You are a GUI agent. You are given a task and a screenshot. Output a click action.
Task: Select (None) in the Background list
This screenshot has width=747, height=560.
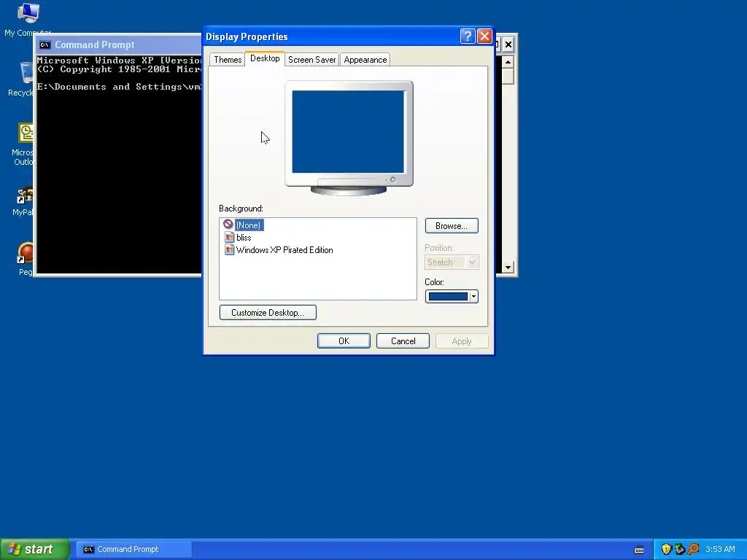[248, 225]
